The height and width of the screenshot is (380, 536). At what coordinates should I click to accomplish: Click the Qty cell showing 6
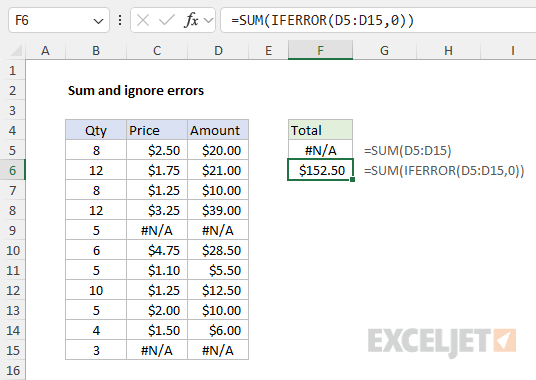click(96, 250)
